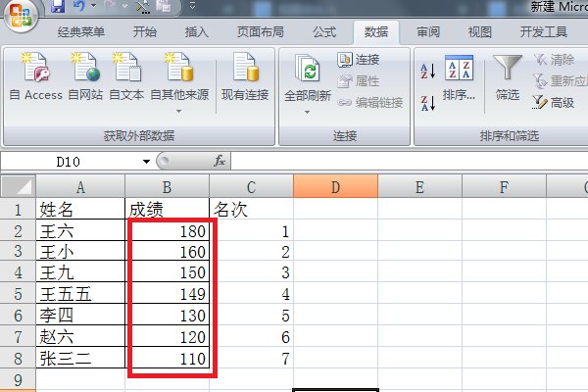The height and width of the screenshot is (392, 588).
Task: Select column A header
Action: [x=80, y=187]
